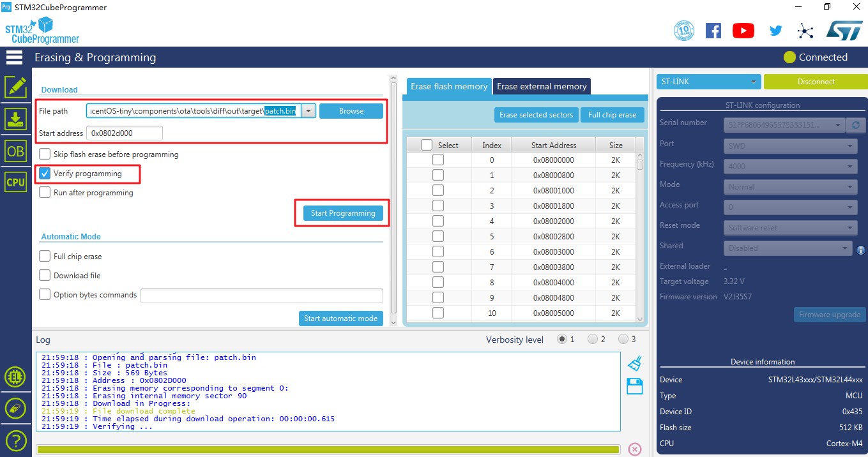Click Erase selected sectors button

(x=536, y=115)
